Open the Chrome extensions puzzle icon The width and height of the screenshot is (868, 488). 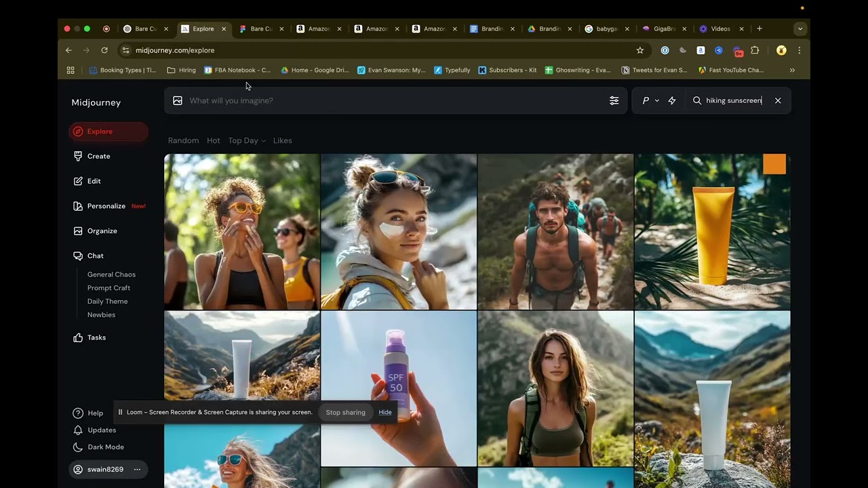(755, 50)
